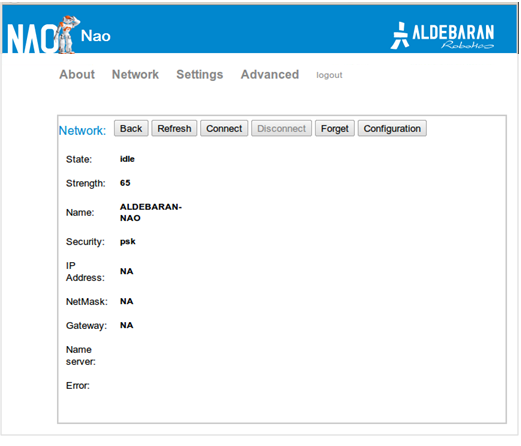Image resolution: width=521 pixels, height=446 pixels.
Task: Click the signal strength value 65
Action: [125, 183]
